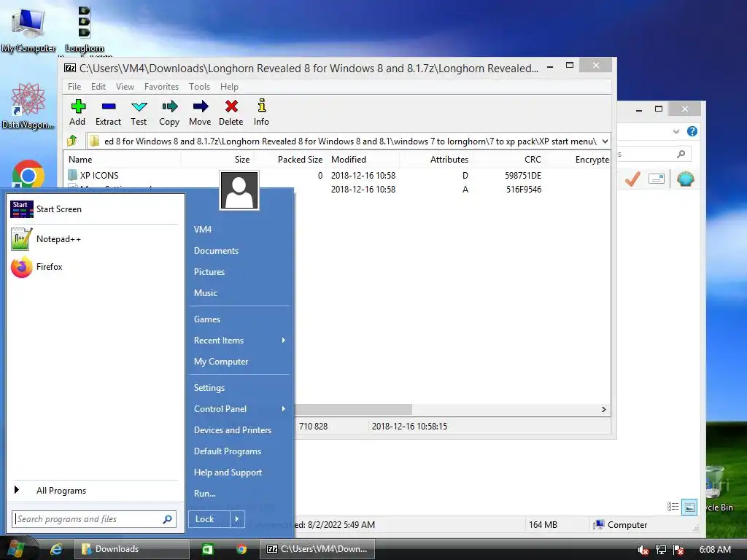Open Help and Support
The height and width of the screenshot is (560, 747).
[x=228, y=472]
